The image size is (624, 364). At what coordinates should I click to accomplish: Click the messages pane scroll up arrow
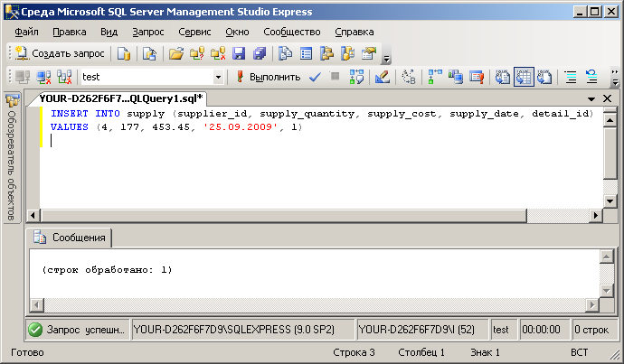coord(607,257)
